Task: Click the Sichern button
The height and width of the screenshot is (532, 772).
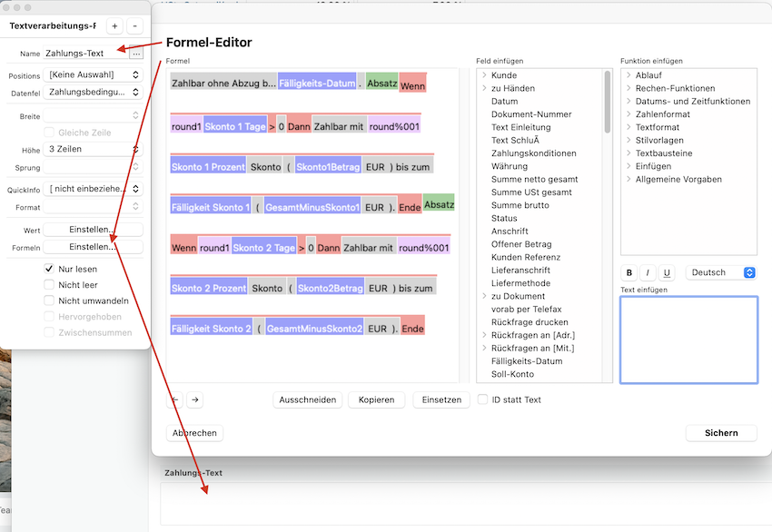Action: [721, 433]
